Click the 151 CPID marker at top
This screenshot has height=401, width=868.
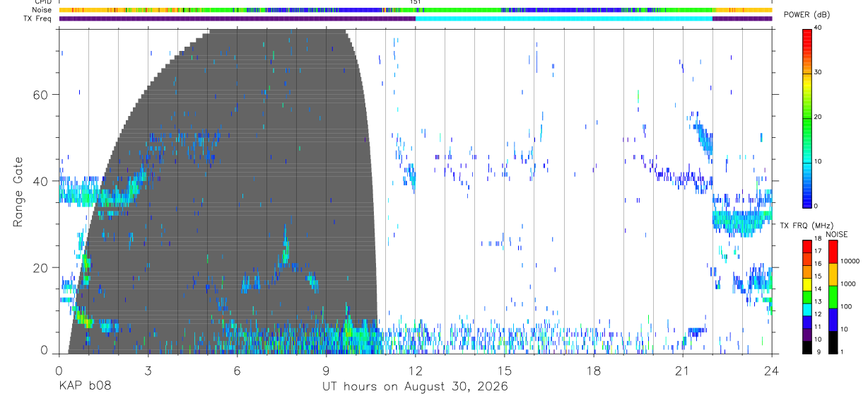point(416,2)
